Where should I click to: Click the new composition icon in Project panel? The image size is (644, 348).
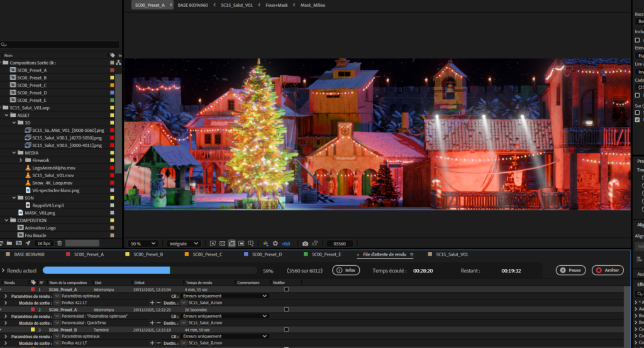(x=18, y=243)
